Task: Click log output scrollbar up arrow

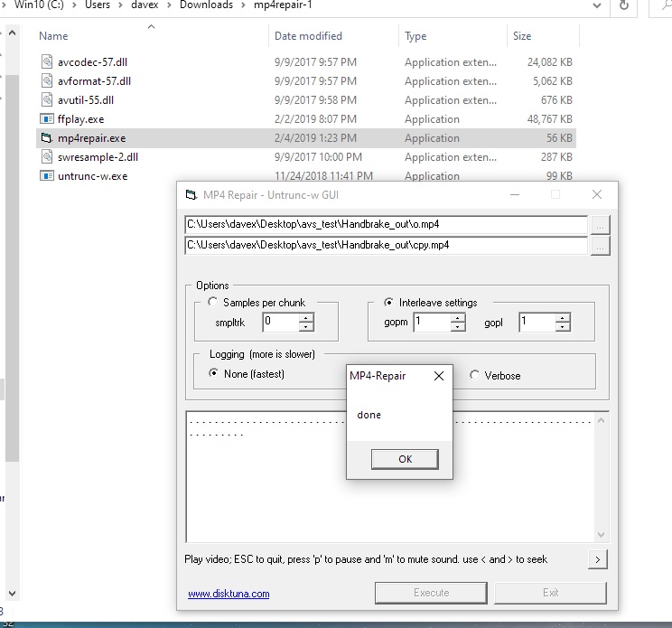Action: [601, 420]
